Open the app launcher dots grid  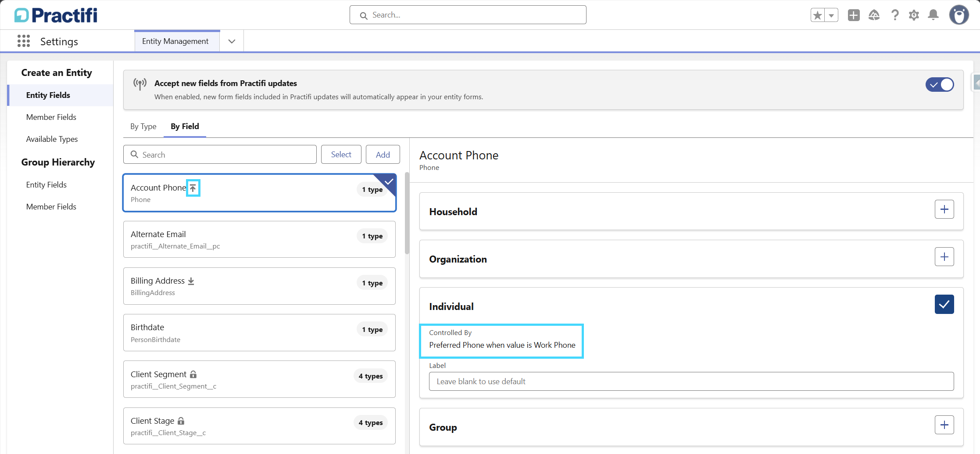[24, 41]
